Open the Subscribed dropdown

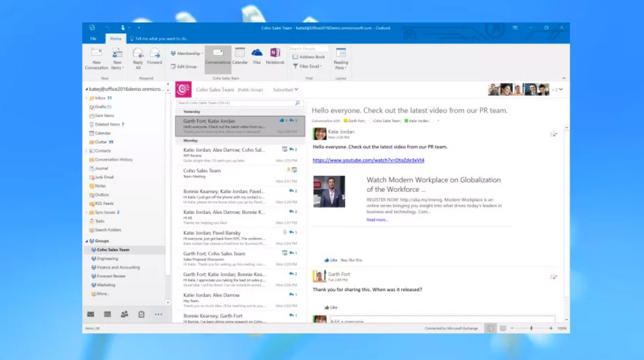pos(285,90)
